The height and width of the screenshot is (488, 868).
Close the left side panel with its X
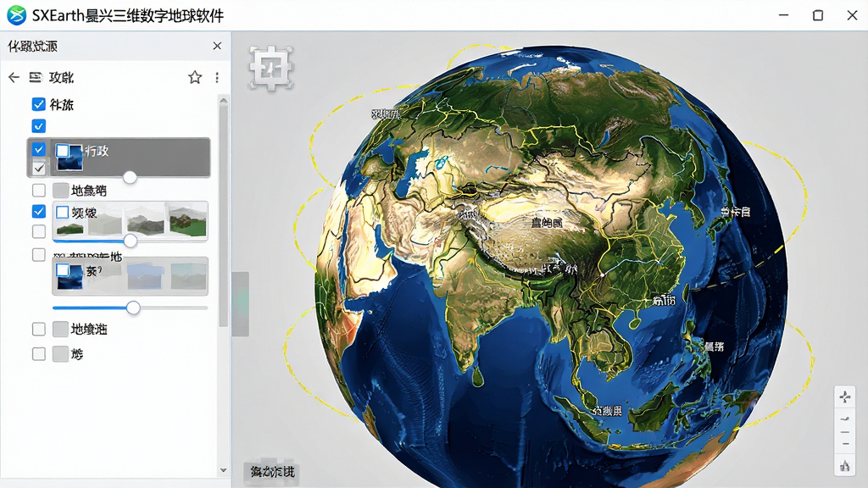217,46
